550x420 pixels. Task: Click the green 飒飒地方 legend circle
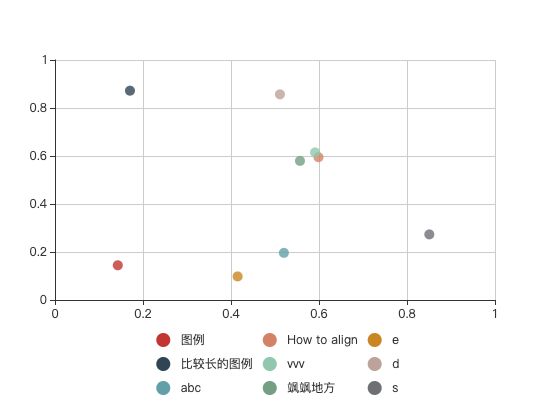(270, 388)
